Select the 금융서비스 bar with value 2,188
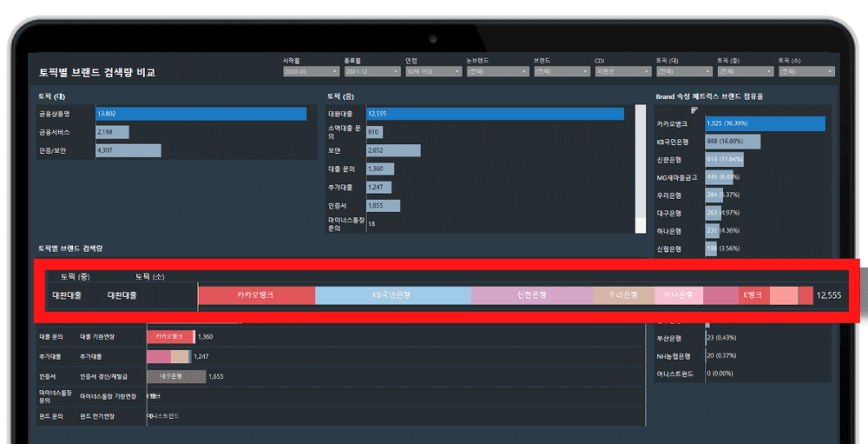 112,132
